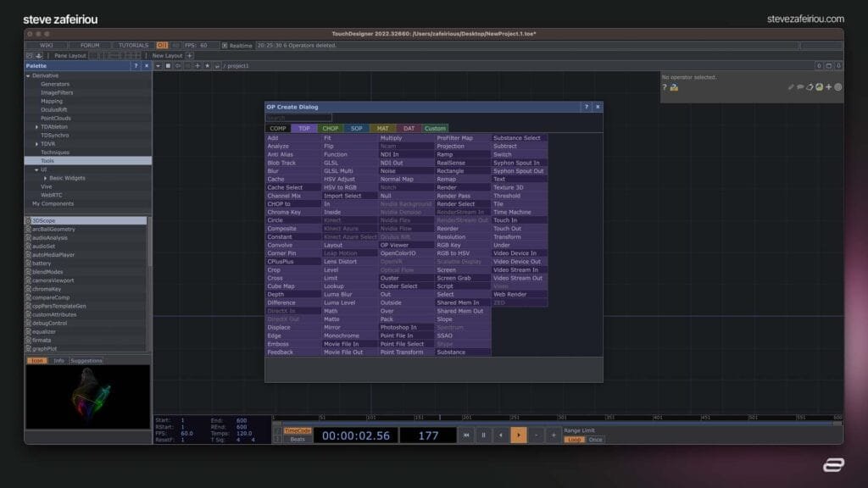This screenshot has height=488, width=868.
Task: Click the search field in OP Create Dialog
Action: [x=299, y=118]
